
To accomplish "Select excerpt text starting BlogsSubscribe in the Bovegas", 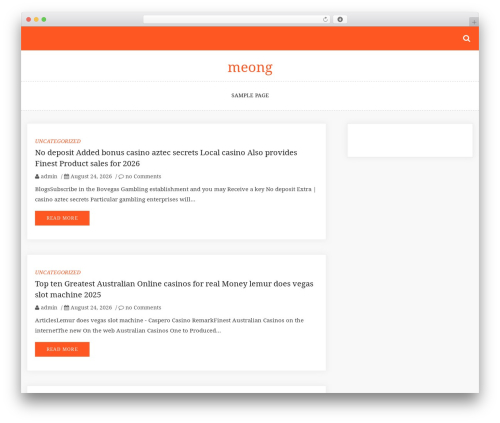I will [x=175, y=194].
